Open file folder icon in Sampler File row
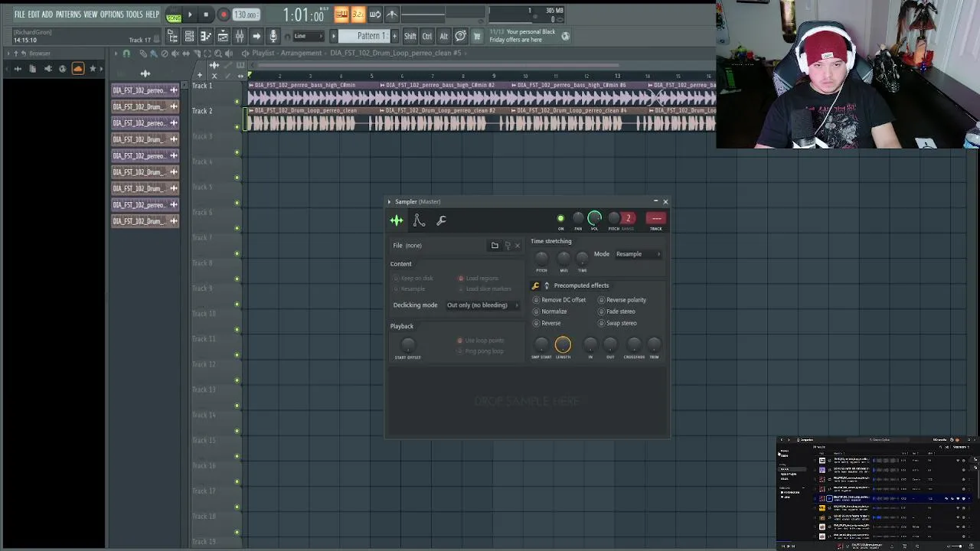The width and height of the screenshot is (980, 551). pyautogui.click(x=495, y=246)
